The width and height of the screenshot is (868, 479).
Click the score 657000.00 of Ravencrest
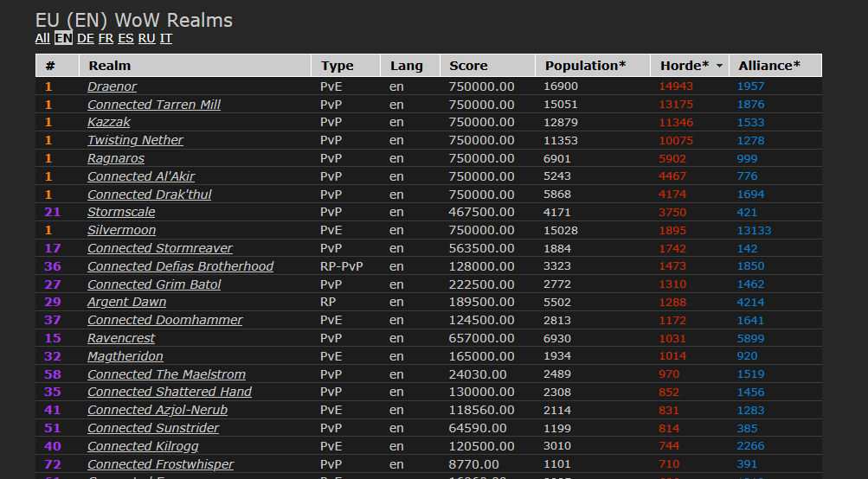pyautogui.click(x=482, y=338)
